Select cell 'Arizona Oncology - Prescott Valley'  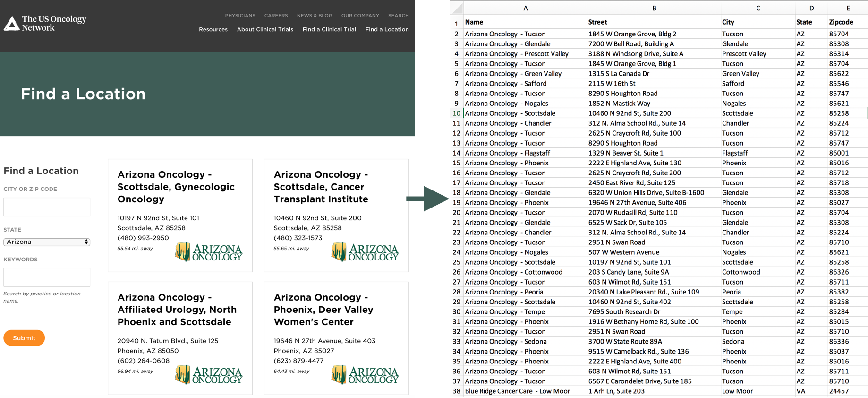[x=525, y=54]
